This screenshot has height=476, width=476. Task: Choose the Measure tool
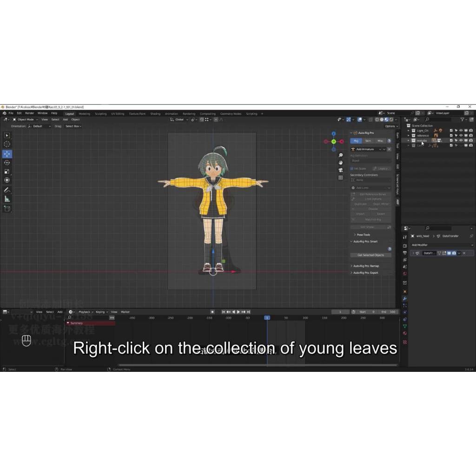[x=7, y=198]
